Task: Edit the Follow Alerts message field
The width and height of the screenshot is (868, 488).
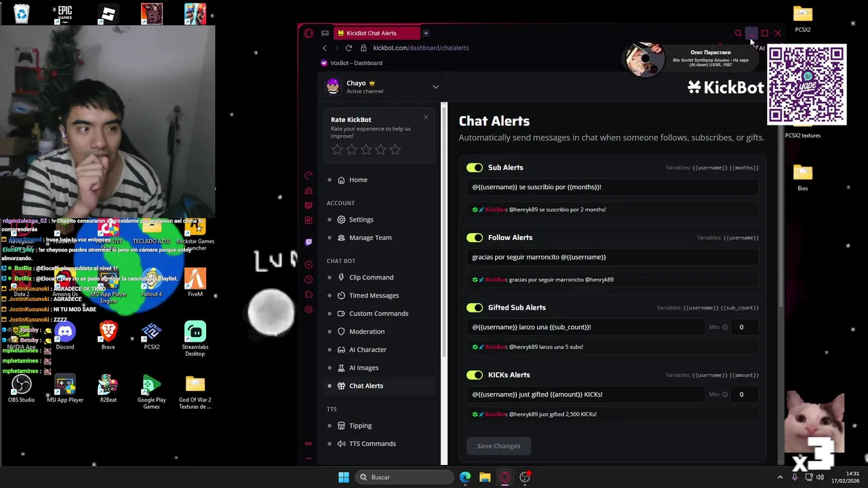Action: pos(612,257)
